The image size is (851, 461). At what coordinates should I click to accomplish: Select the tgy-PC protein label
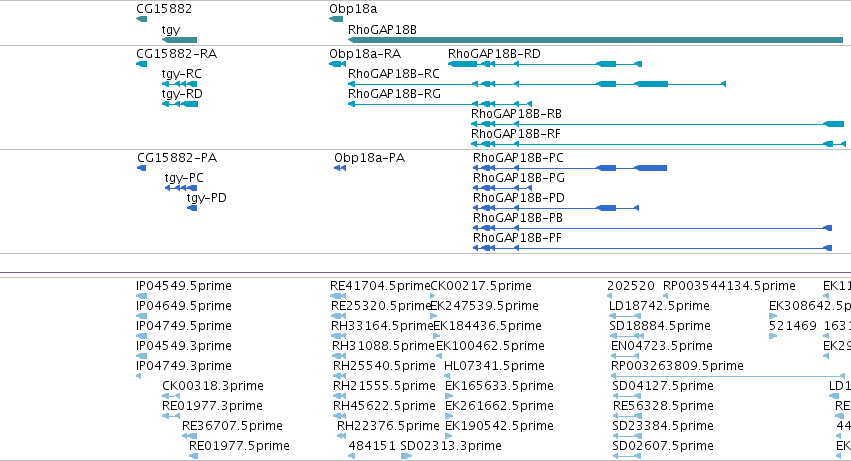point(184,179)
